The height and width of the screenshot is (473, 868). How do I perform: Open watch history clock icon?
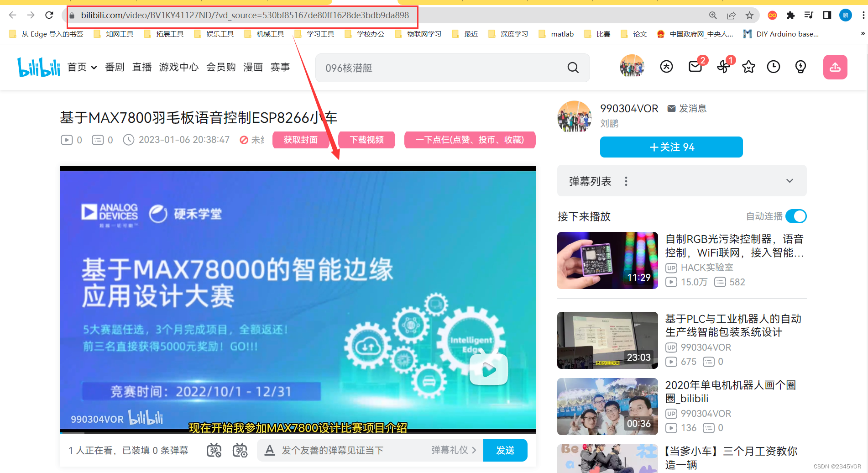774,67
